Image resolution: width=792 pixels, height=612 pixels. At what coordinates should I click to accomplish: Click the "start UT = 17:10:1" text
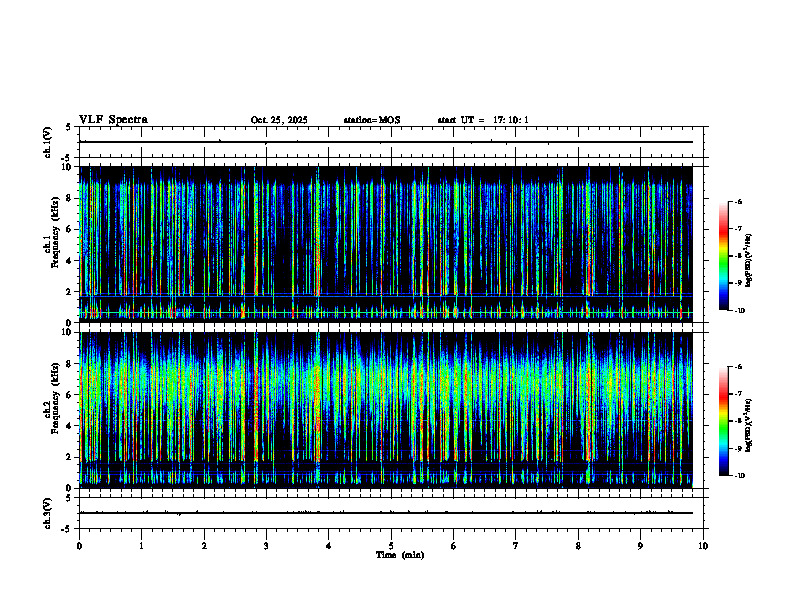(483, 120)
